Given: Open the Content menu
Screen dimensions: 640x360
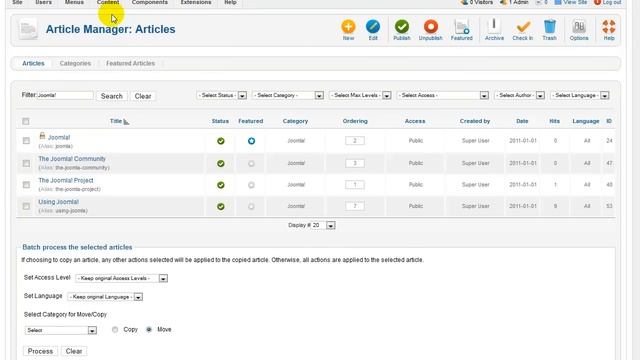Looking at the screenshot, I should click(x=108, y=2).
